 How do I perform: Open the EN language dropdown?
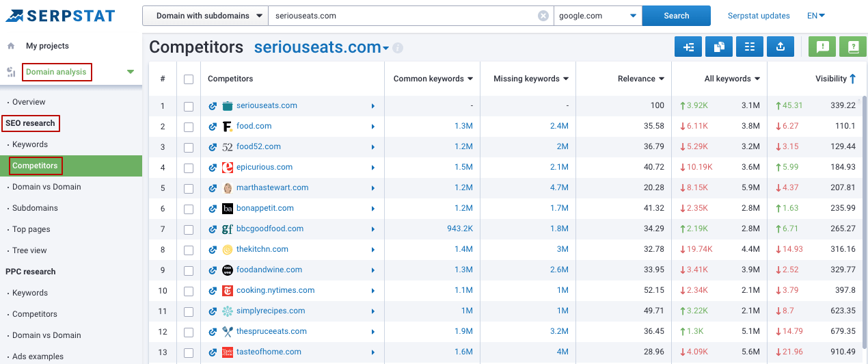tap(816, 16)
